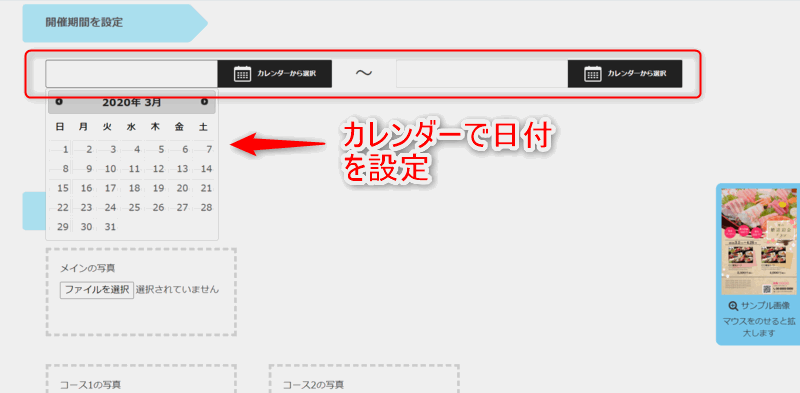Screen dimensions: 800x393
Task: Select March 1 in the calendar
Action: [61, 150]
